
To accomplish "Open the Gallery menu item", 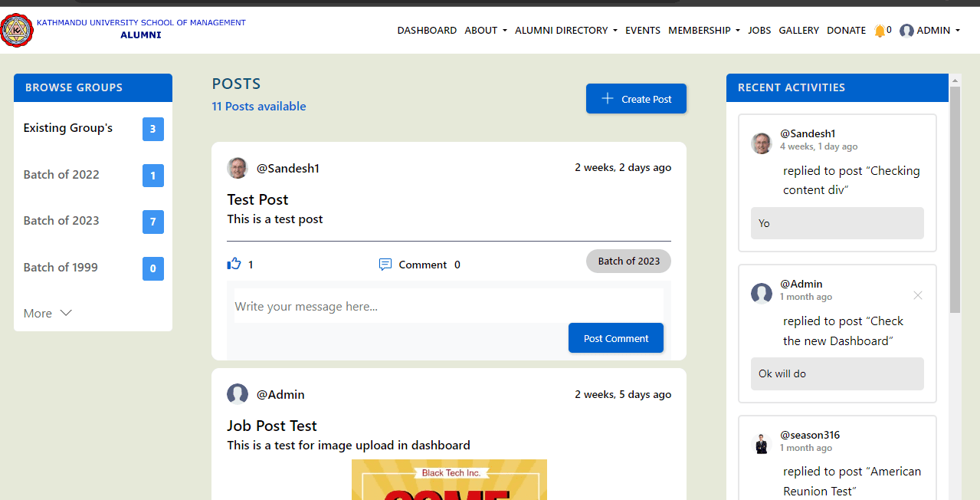I will point(798,31).
